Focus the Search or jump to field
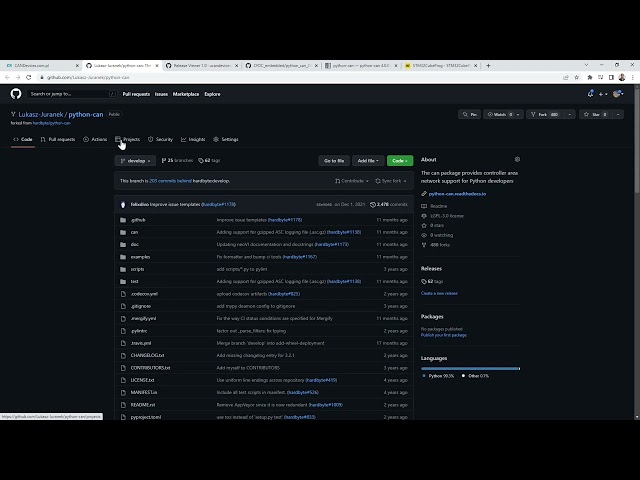 pos(72,94)
